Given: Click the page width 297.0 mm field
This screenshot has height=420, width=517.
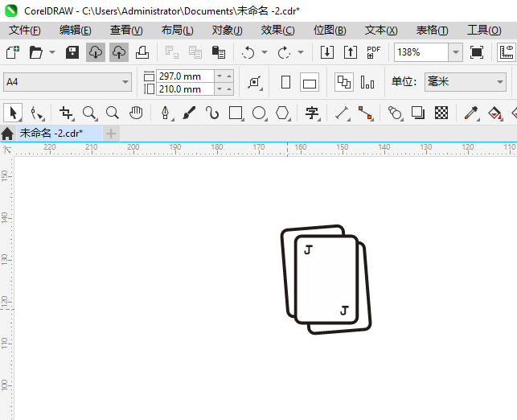Looking at the screenshot, I should [185, 76].
